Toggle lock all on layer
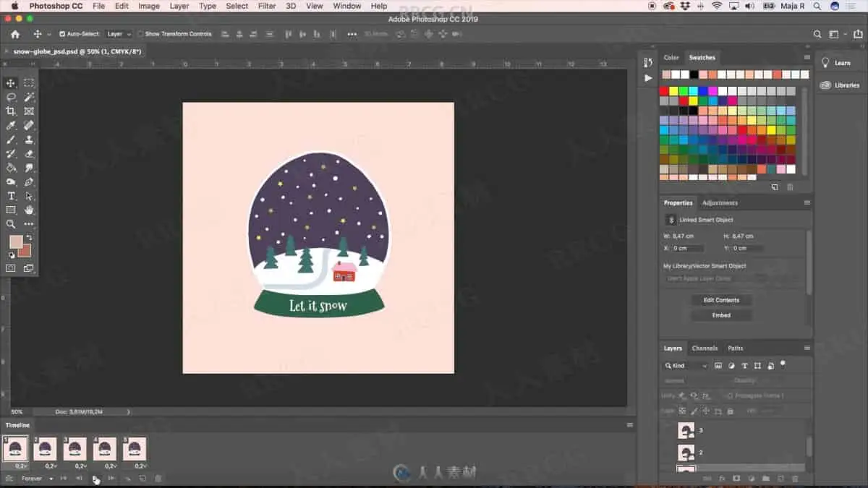 730,411
